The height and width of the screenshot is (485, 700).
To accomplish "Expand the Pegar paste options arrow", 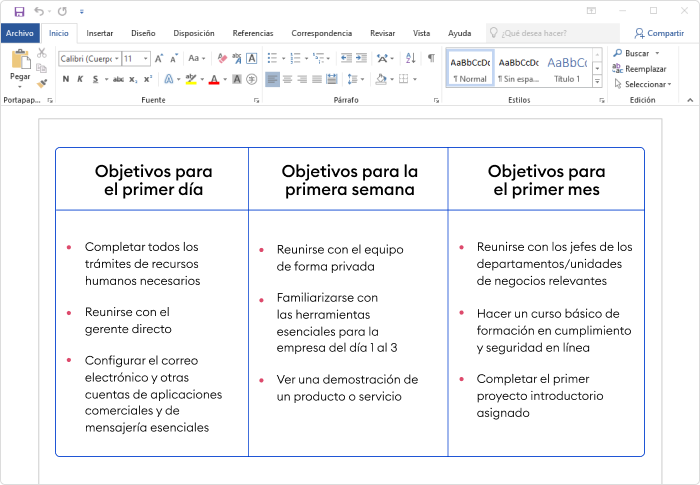I will point(20,87).
